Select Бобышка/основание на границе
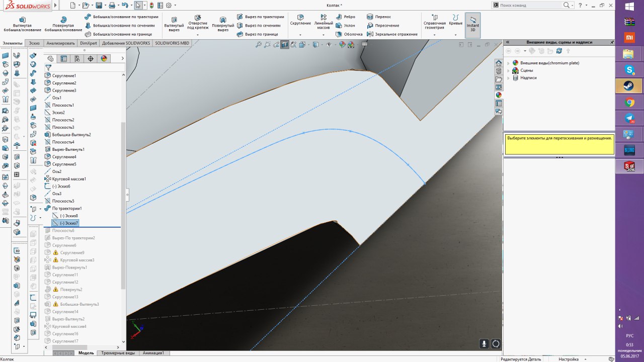This screenshot has height=362, width=644. (x=118, y=34)
